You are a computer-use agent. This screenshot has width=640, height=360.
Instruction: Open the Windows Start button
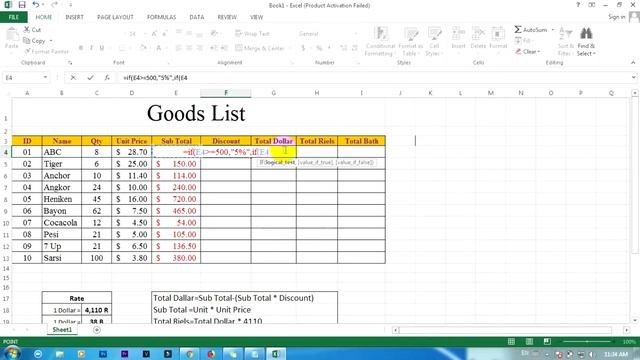tap(11, 353)
